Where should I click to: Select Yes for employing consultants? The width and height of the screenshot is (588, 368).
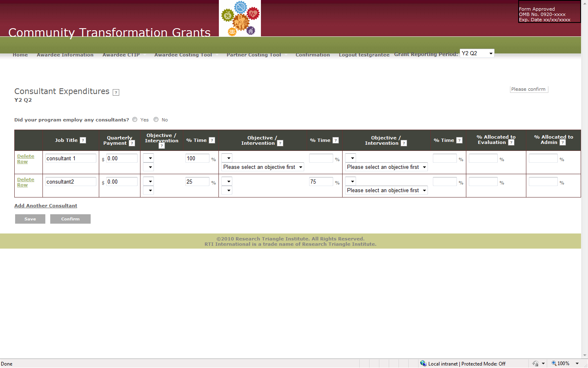(135, 120)
